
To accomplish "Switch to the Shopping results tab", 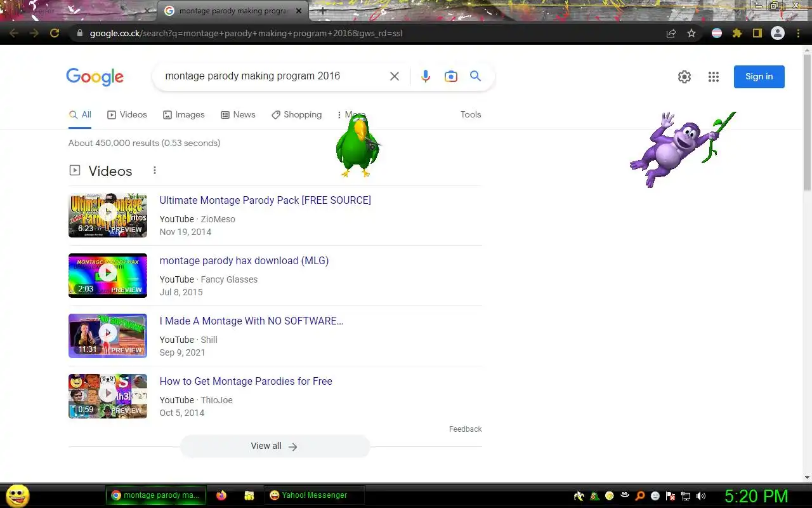I will tap(296, 115).
